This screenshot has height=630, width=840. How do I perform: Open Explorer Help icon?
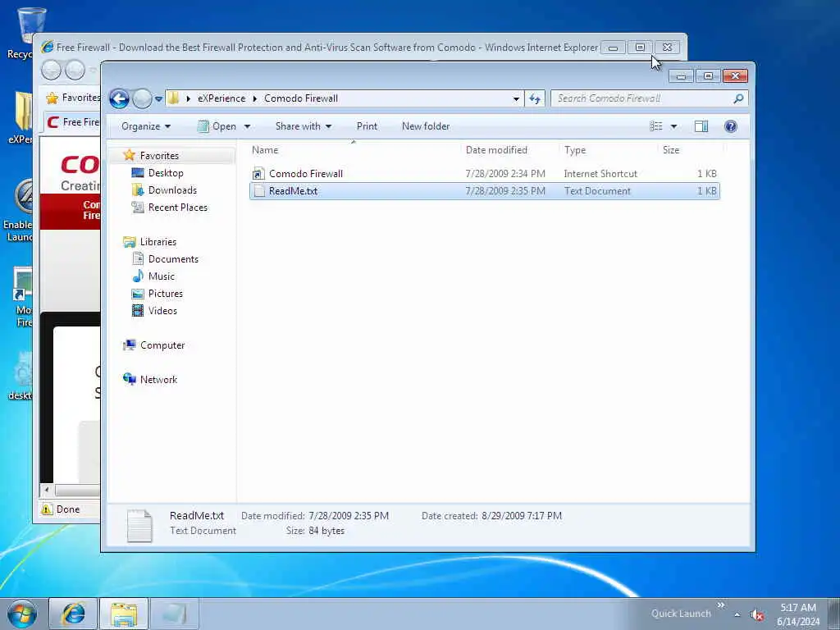coord(731,126)
